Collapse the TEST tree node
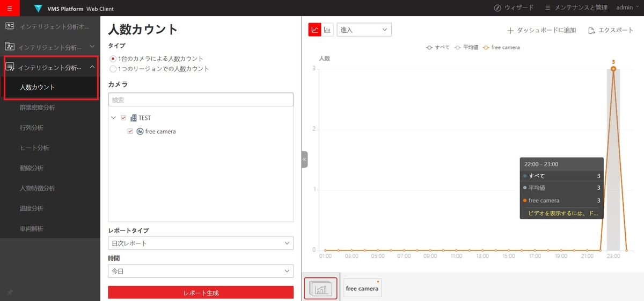This screenshot has width=644, height=301. coord(113,118)
